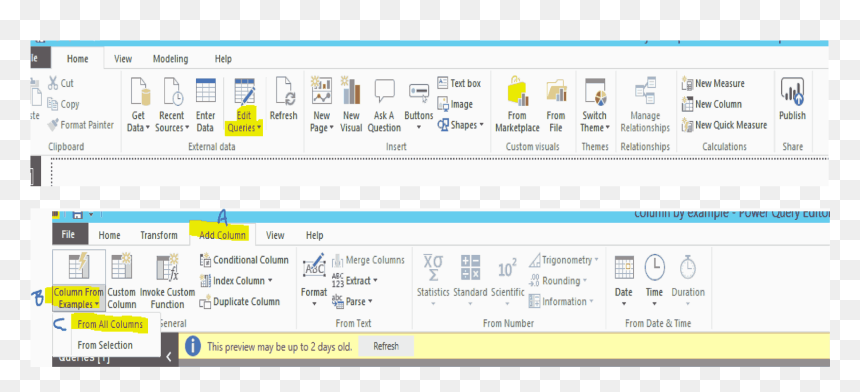Click the info icon in preview bar

coord(193,346)
